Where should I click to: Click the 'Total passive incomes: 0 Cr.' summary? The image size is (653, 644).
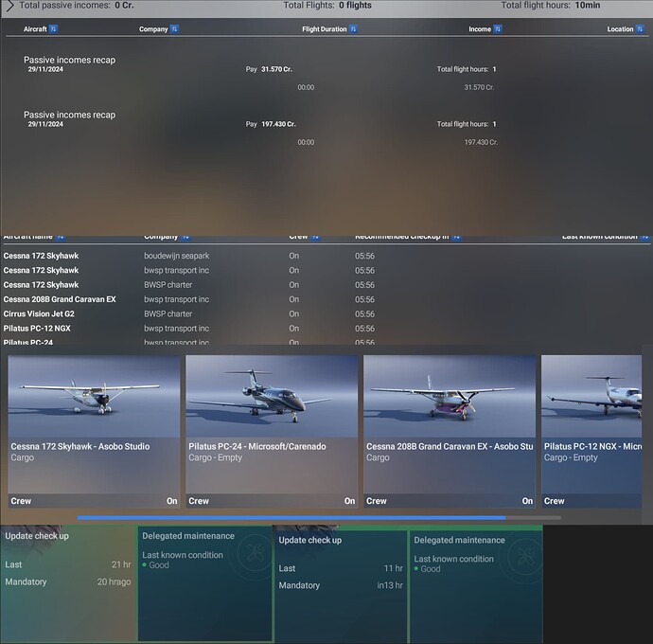(77, 6)
